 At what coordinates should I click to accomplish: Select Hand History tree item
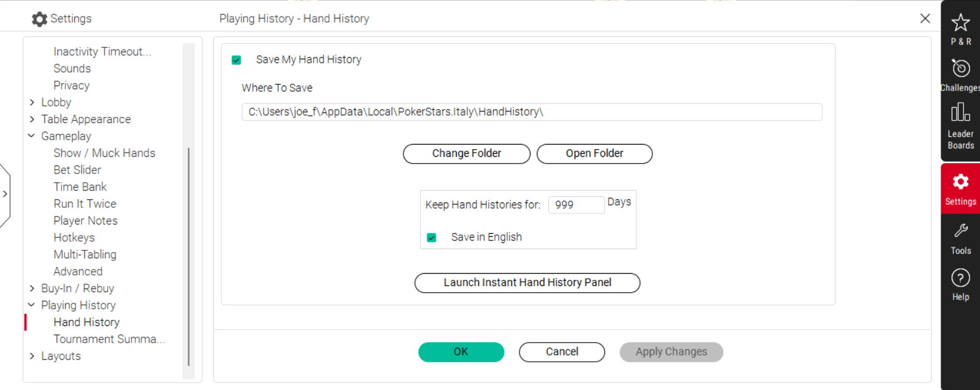click(87, 322)
